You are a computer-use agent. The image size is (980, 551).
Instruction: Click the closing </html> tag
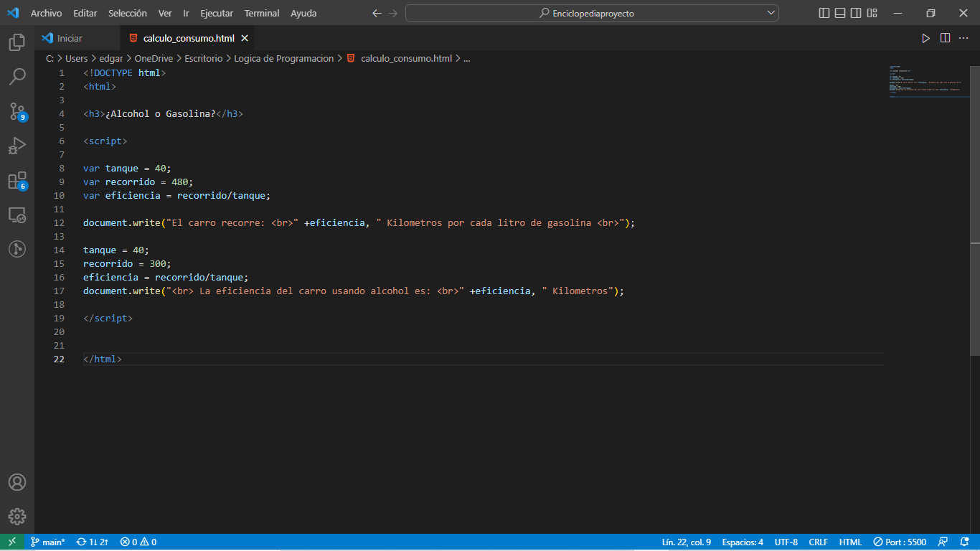click(x=103, y=359)
